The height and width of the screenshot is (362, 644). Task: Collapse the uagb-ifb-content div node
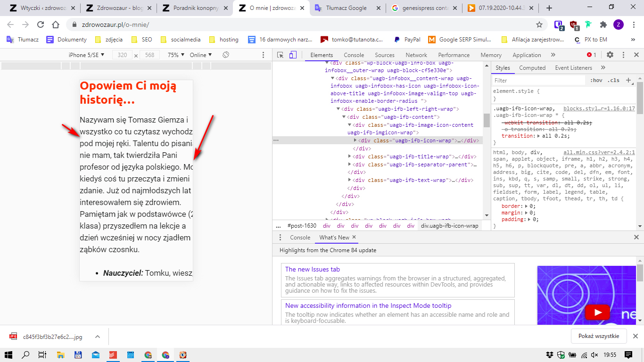point(344,117)
